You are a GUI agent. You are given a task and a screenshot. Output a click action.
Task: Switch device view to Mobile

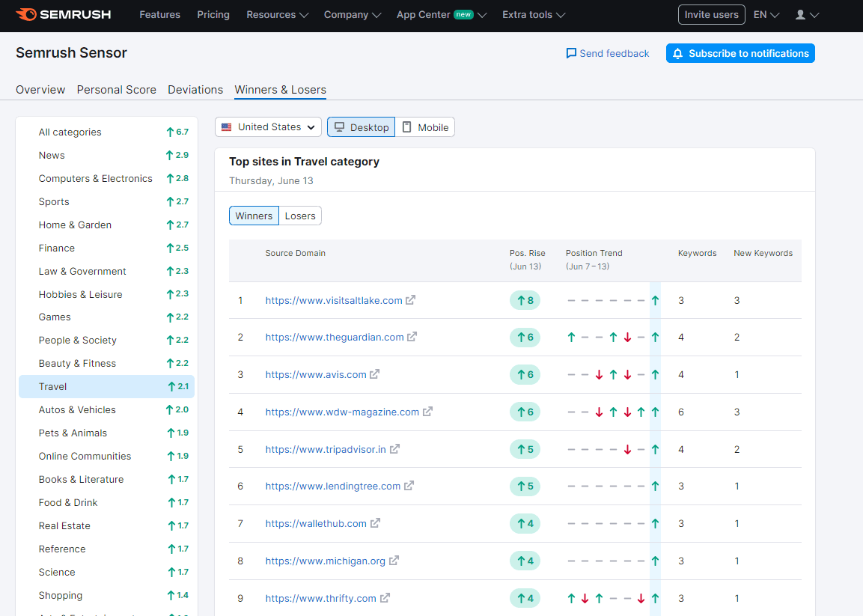coord(425,127)
